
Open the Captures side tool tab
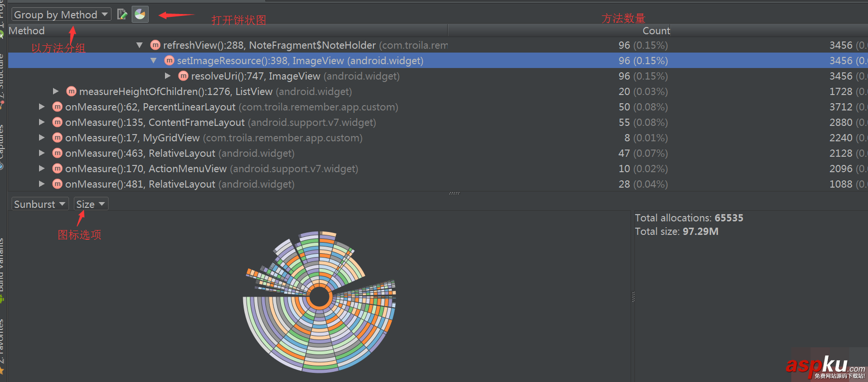coord(2,147)
